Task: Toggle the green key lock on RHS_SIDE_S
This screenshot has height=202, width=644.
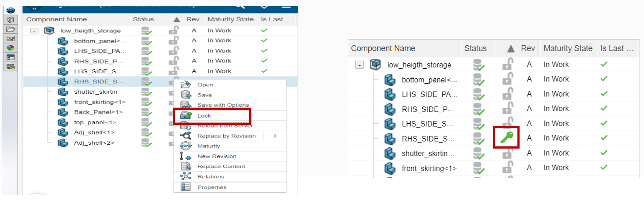Action: pos(506,138)
